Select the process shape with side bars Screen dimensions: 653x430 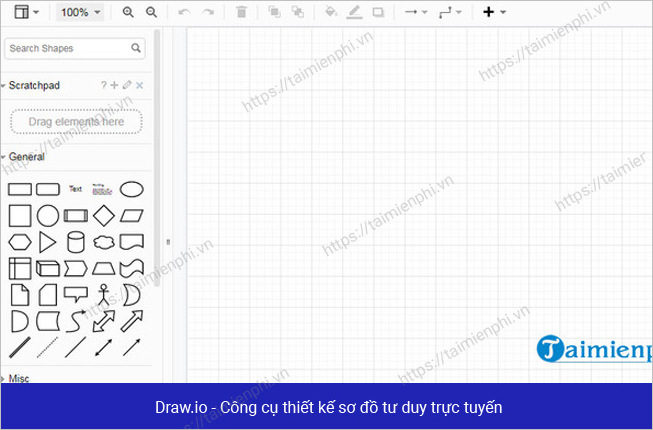[76, 216]
